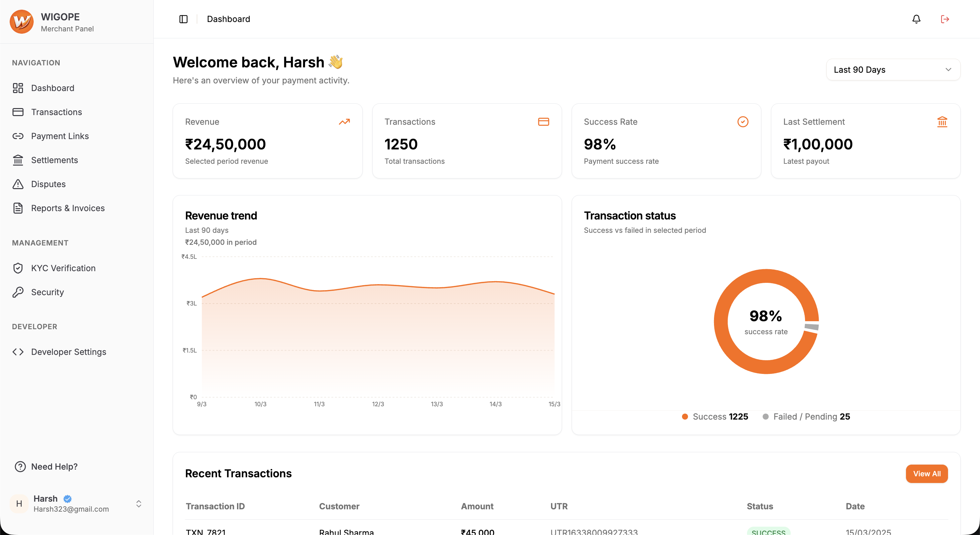Click the KYC Verification shield icon

coord(18,268)
